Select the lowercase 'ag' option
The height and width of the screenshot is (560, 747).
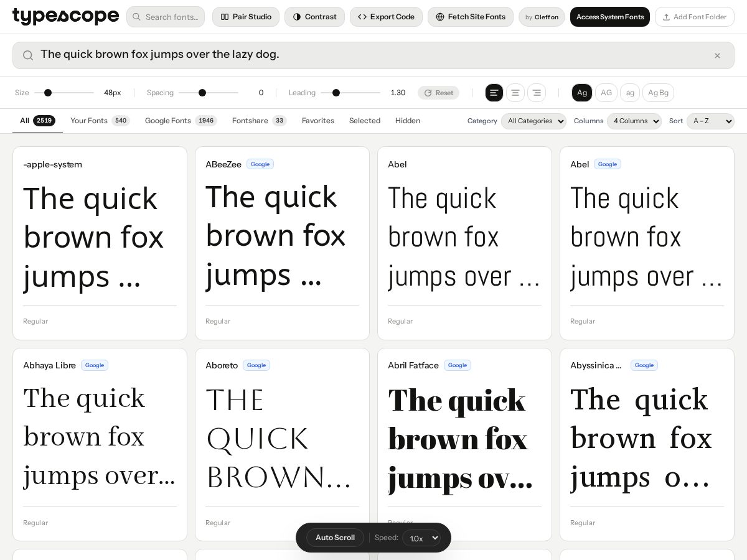[x=630, y=93]
